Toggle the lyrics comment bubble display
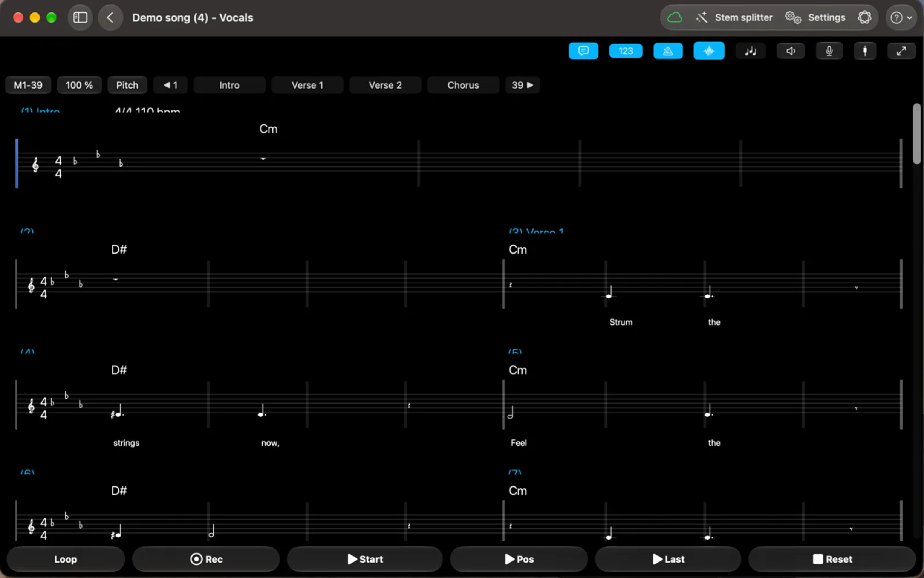Image resolution: width=924 pixels, height=578 pixels. [x=583, y=51]
